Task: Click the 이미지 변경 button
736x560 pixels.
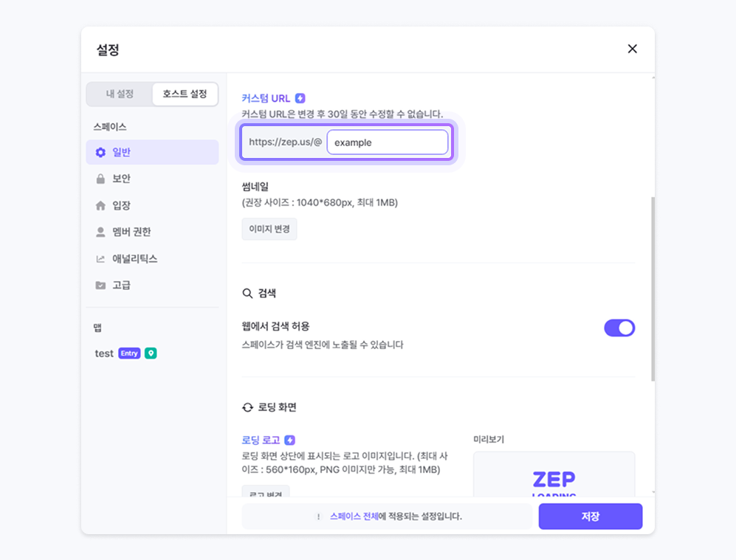Action: (x=269, y=229)
